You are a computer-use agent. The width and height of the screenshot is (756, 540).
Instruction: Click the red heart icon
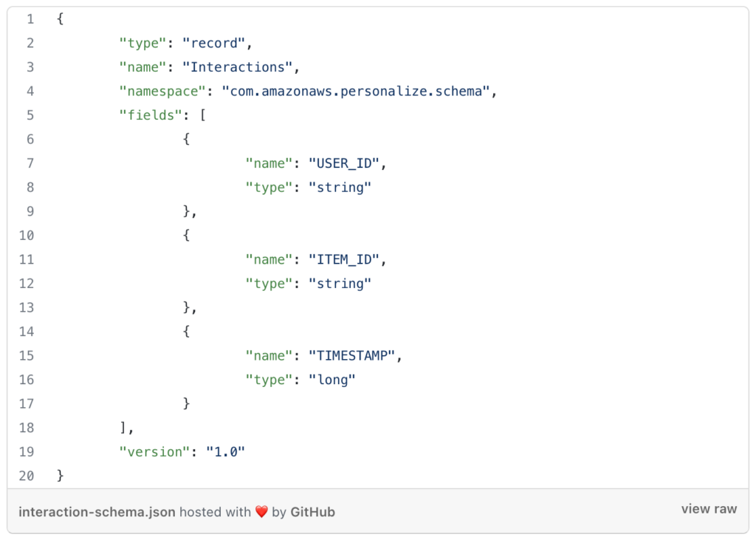coord(261,512)
